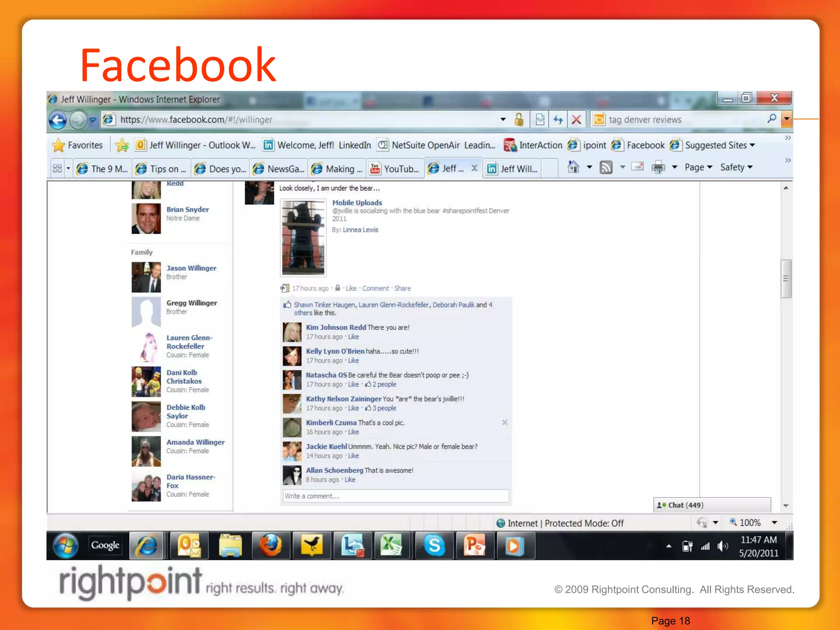Click the security lock icon in address bar
Viewport: 840px width, 630px height.
pos(519,119)
